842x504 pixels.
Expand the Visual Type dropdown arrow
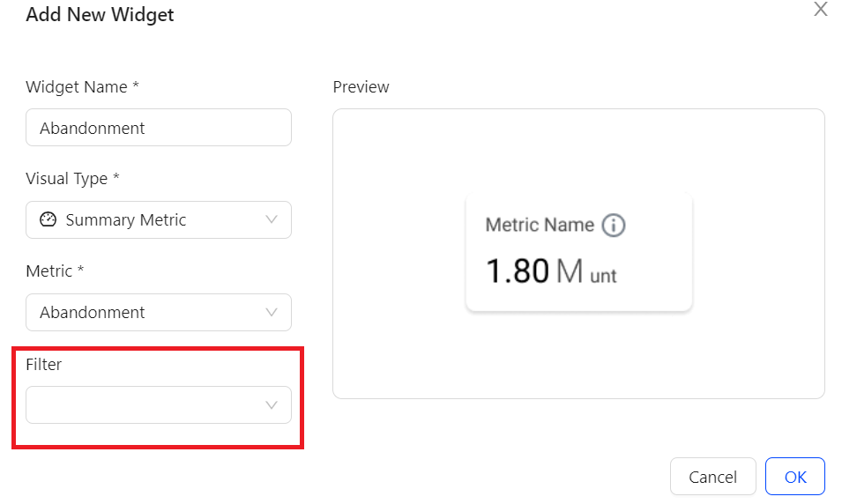click(x=272, y=219)
